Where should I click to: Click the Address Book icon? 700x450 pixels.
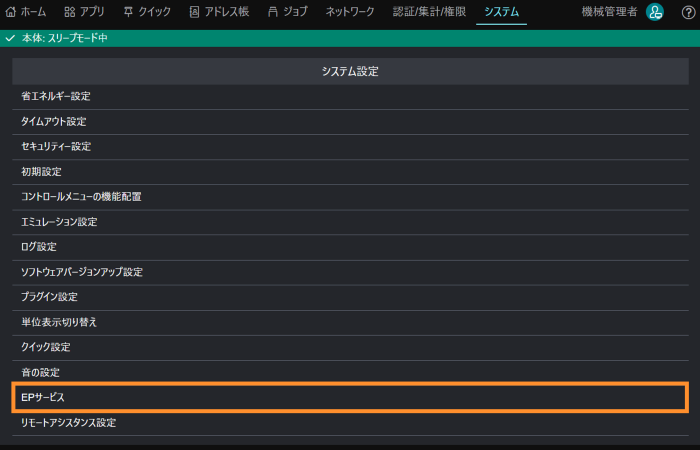point(194,12)
